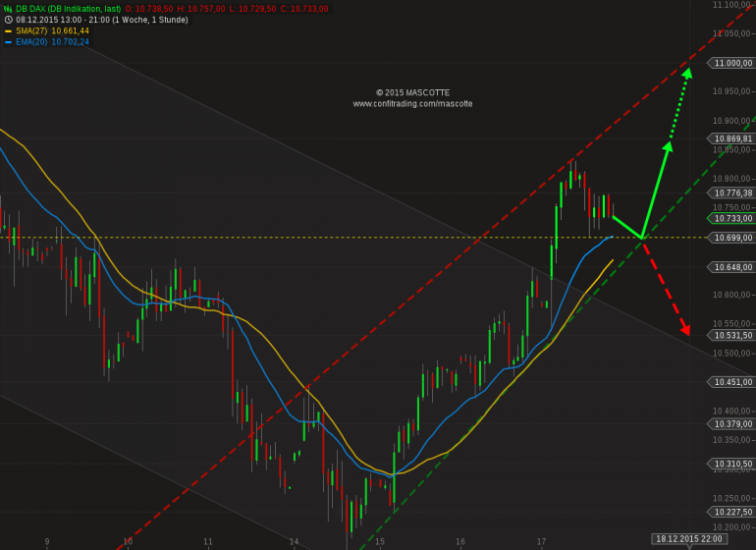Click the 10.648,00 price level tag
This screenshot has height=550, width=756.
[730, 267]
